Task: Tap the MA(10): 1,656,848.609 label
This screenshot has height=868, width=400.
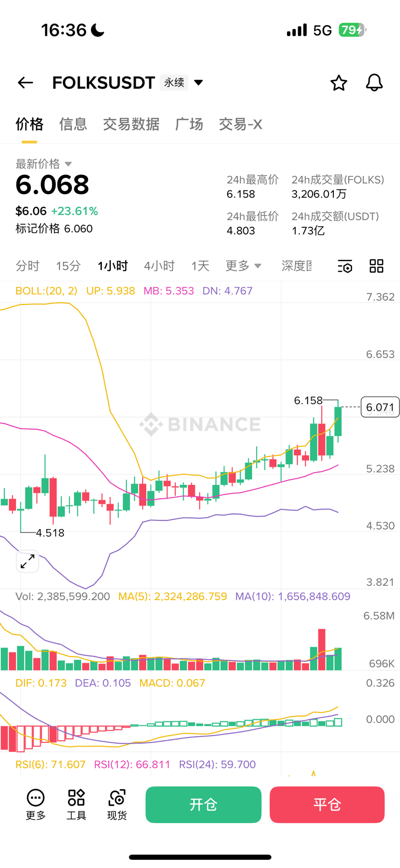Action: [293, 596]
